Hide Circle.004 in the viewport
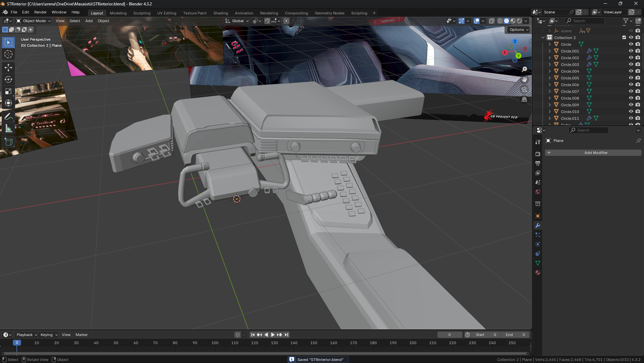Screen dimensions: 644x363 click(631, 71)
